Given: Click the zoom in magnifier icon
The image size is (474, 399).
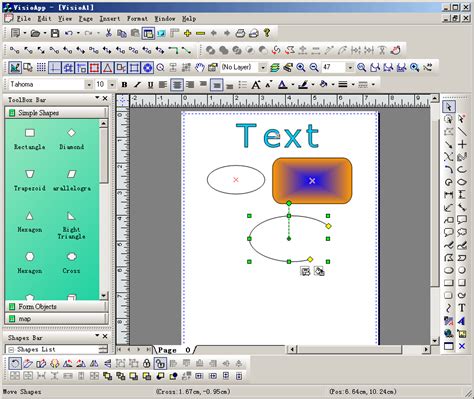Looking at the screenshot, I should tap(301, 68).
